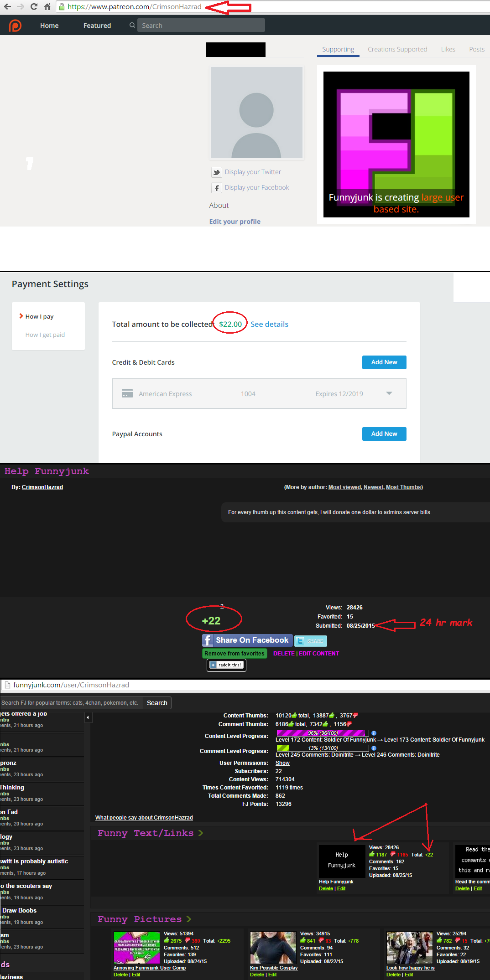Click the Facebook icon beside Display your Facebook
This screenshot has width=490, height=980.
pyautogui.click(x=216, y=188)
